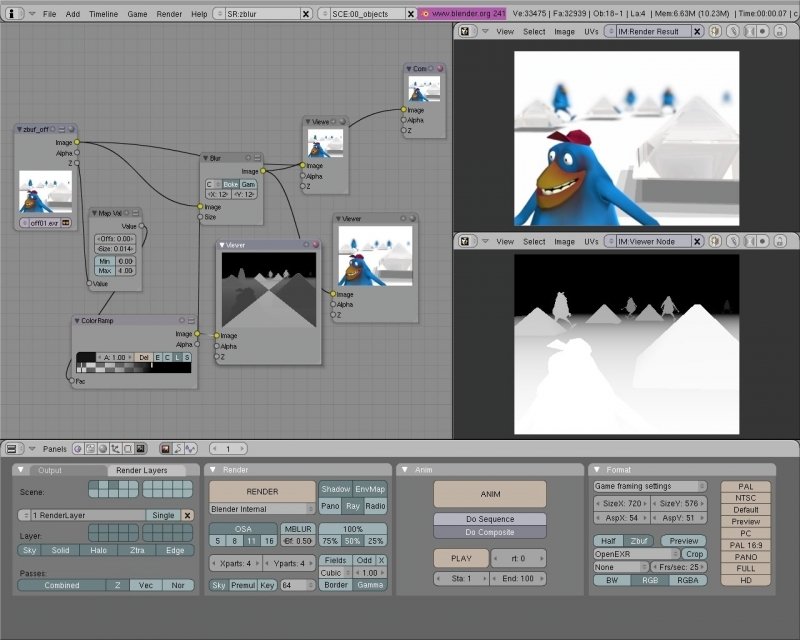Select the Scene context icon in Panels

click(x=140, y=449)
